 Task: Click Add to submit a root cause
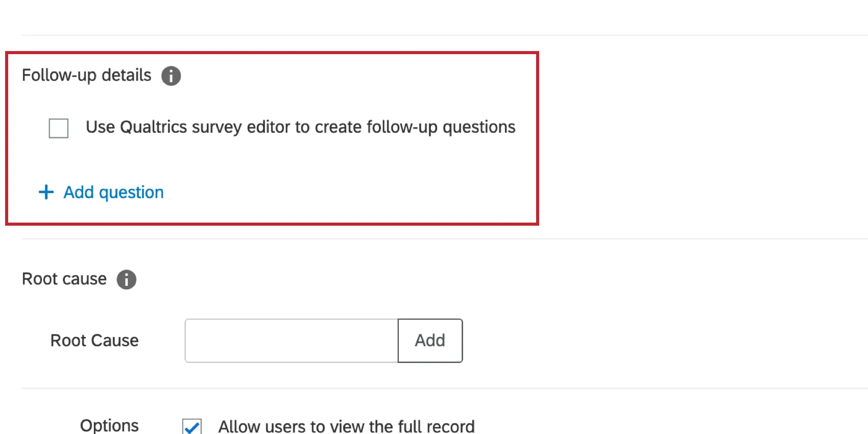[x=429, y=341]
